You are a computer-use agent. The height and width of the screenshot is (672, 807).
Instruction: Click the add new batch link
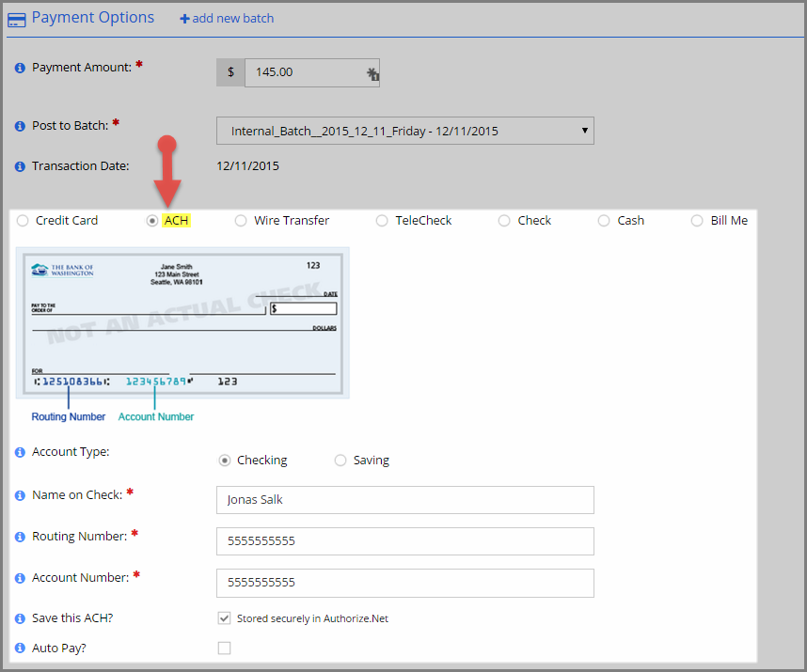227,19
